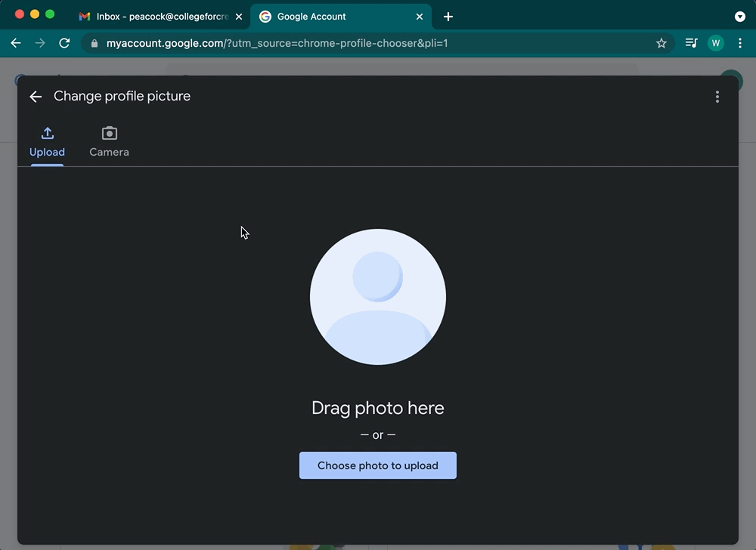Reload the page
756x550 pixels.
pos(64,43)
